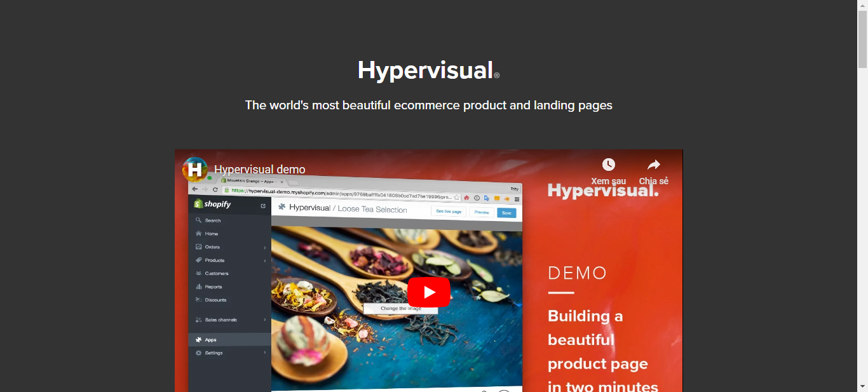Click the clock icon for Xem sau
Image resolution: width=868 pixels, height=392 pixels.
[x=609, y=165]
